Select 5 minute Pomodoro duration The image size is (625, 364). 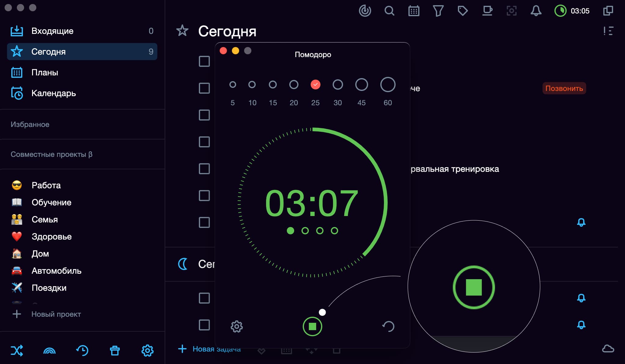(x=233, y=85)
